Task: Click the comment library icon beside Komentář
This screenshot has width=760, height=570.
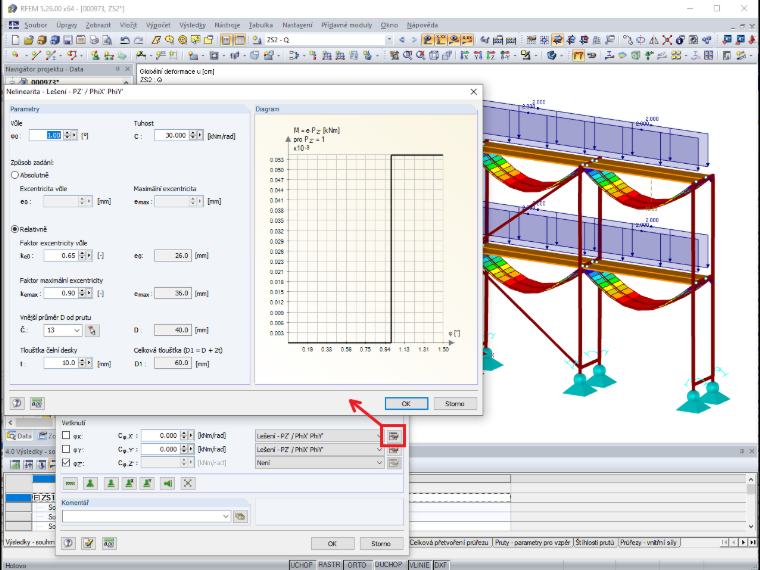Action: (x=240, y=516)
